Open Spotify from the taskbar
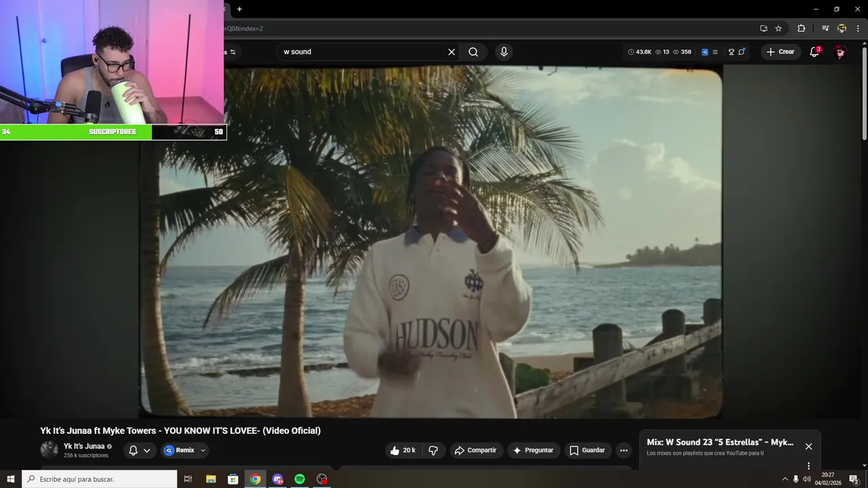The image size is (868, 488). (300, 479)
